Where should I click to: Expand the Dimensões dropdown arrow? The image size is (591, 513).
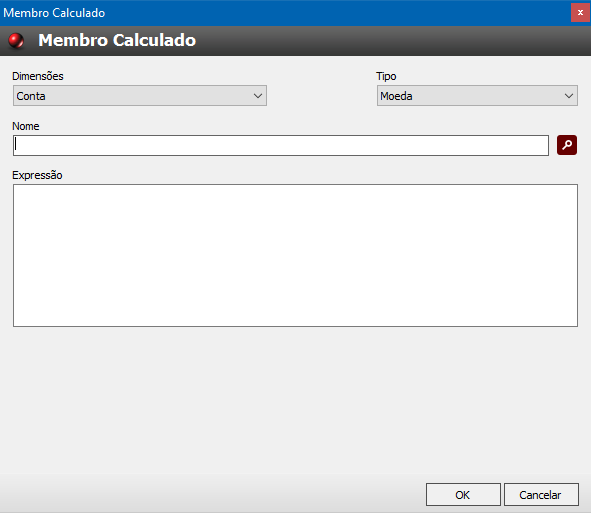[258, 96]
